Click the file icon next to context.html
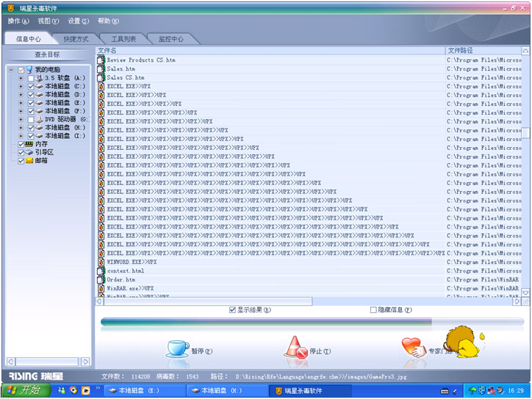The image size is (532, 399). click(101, 270)
